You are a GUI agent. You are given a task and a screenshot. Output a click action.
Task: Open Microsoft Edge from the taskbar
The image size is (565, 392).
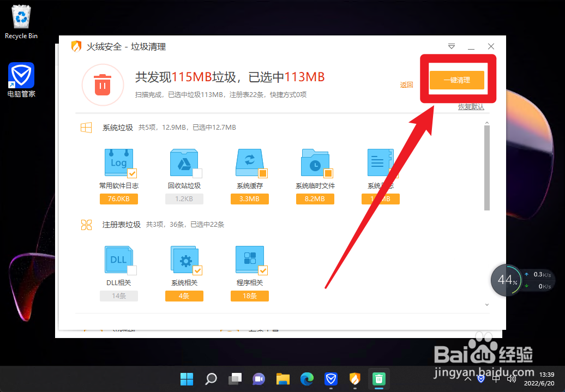point(307,379)
